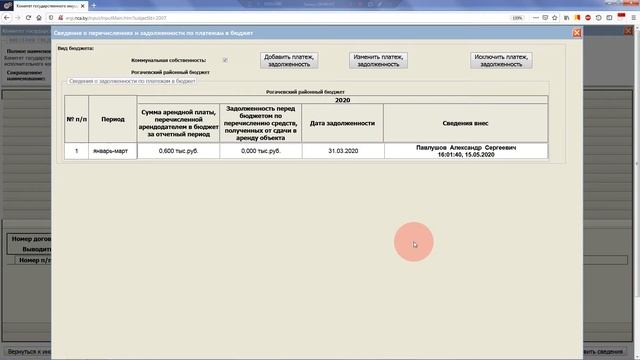
Task: Close the current browser tab
Action: 82,6
